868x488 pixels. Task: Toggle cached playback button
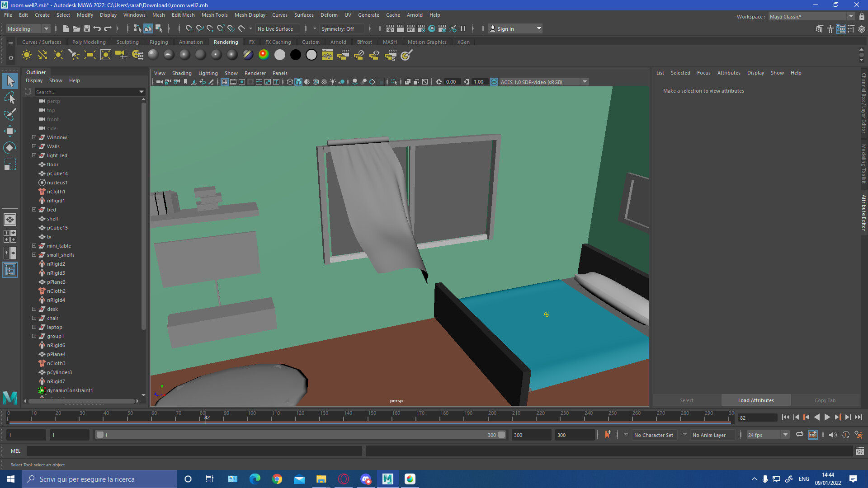[x=813, y=435]
